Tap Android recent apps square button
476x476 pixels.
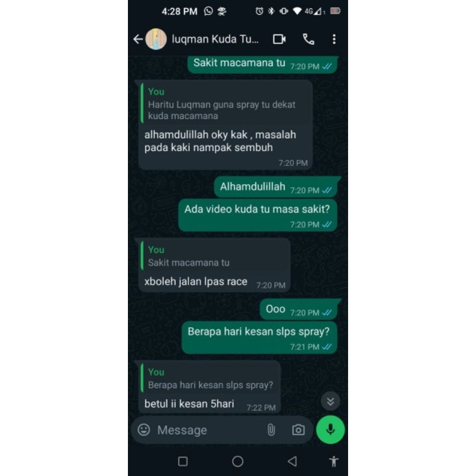point(183,461)
